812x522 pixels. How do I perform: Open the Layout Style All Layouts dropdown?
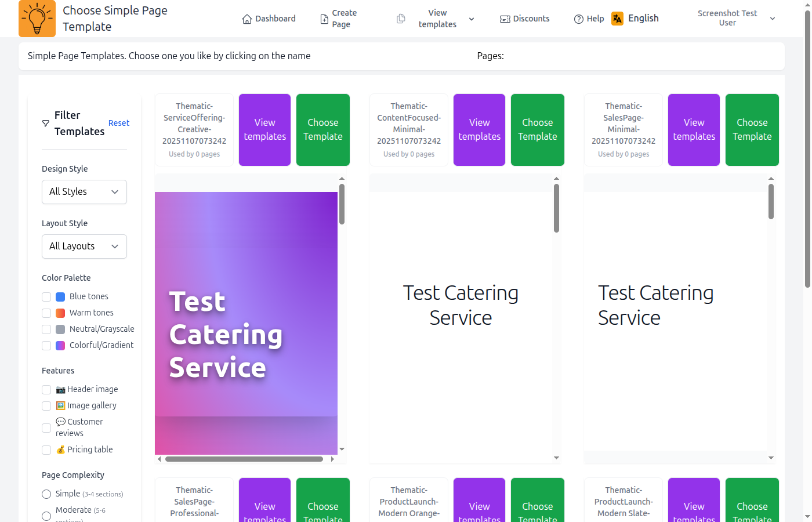84,246
